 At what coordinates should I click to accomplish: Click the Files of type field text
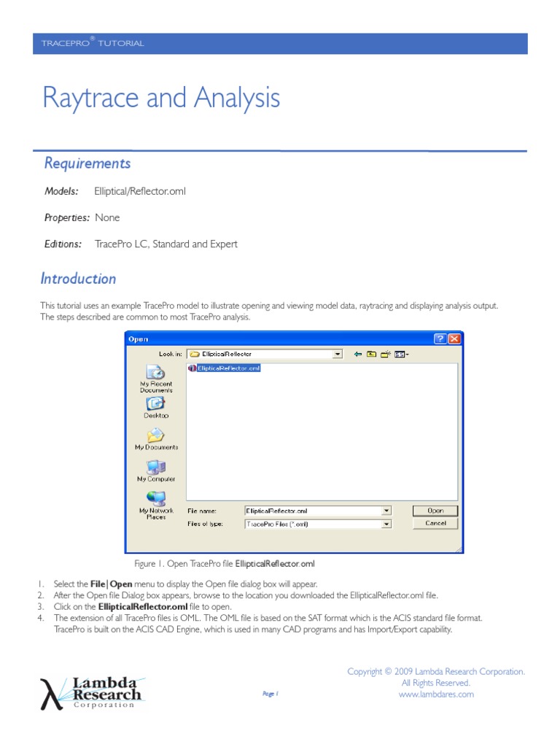[x=277, y=524]
